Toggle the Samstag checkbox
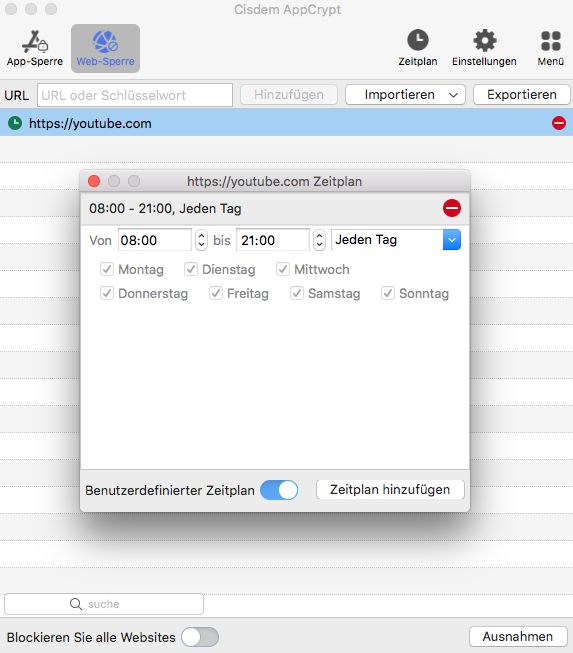 [296, 293]
